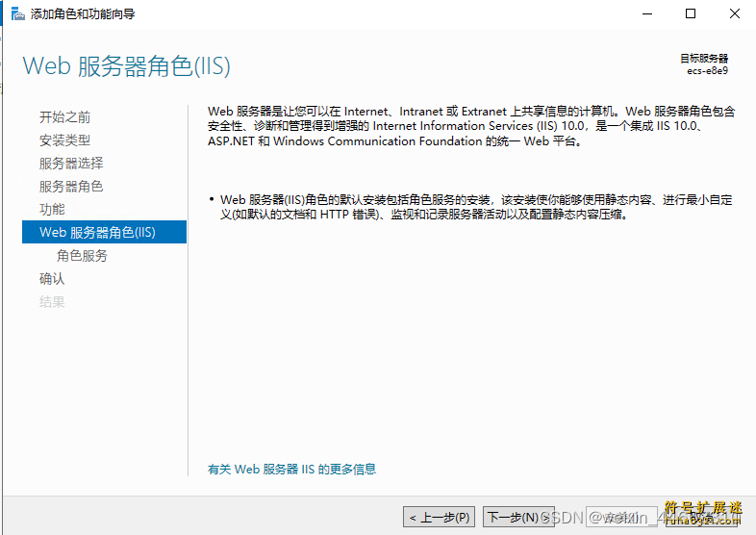The width and height of the screenshot is (756, 535).
Task: Minimize the wizard window
Action: [647, 13]
